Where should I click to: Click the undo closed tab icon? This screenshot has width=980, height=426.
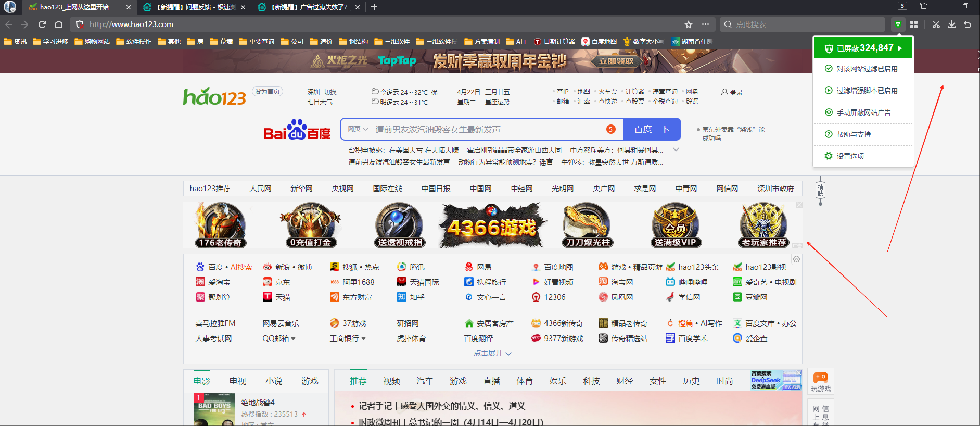point(968,24)
